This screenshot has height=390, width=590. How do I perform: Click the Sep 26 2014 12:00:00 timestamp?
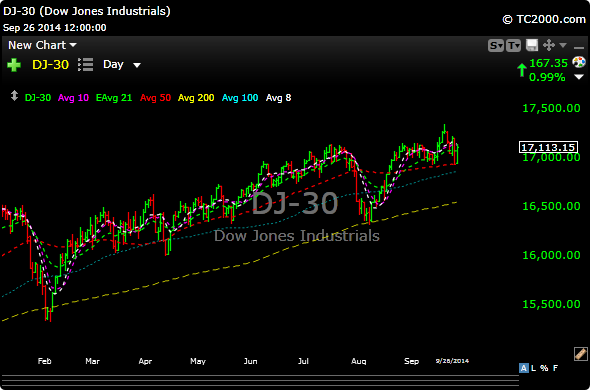click(55, 27)
